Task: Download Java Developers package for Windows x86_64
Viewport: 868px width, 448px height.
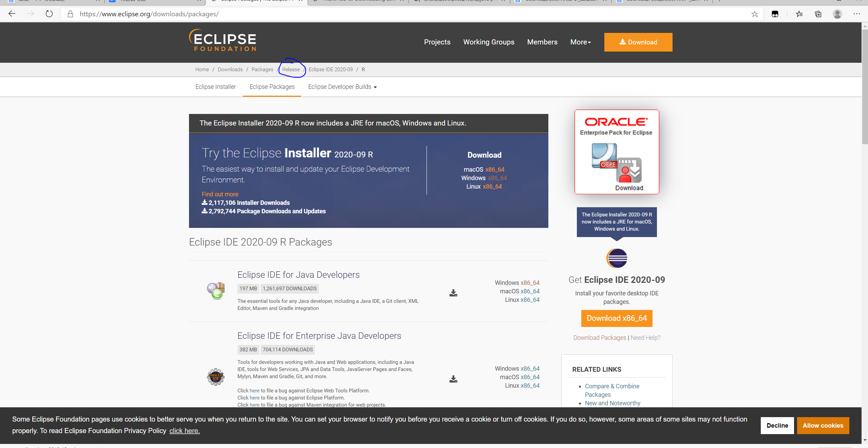Action: coord(530,283)
